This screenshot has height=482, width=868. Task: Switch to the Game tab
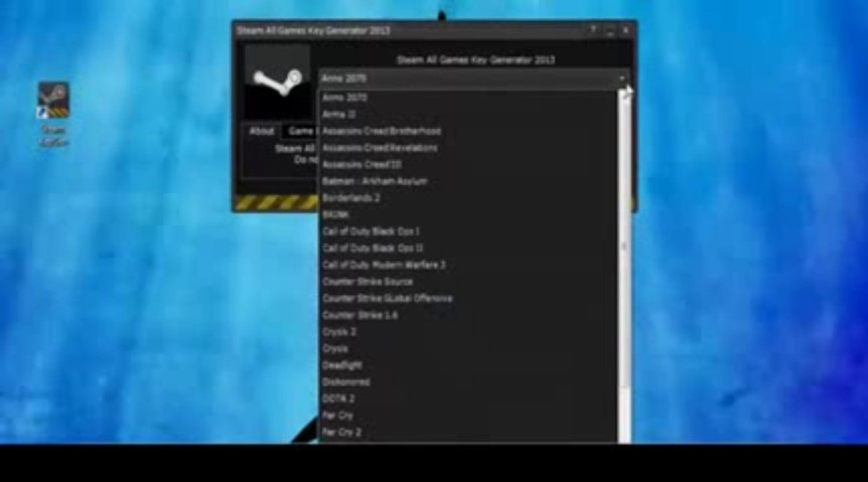(301, 131)
